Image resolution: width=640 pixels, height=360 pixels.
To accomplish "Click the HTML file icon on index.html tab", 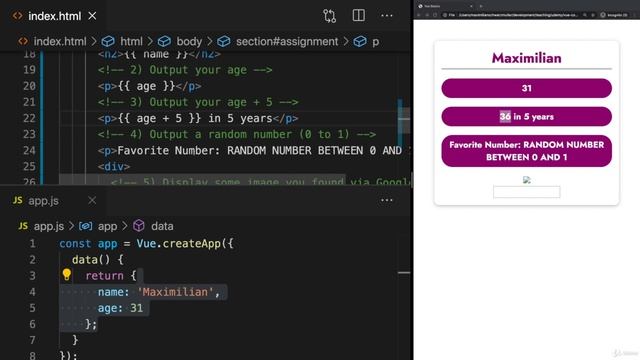I will [18, 16].
